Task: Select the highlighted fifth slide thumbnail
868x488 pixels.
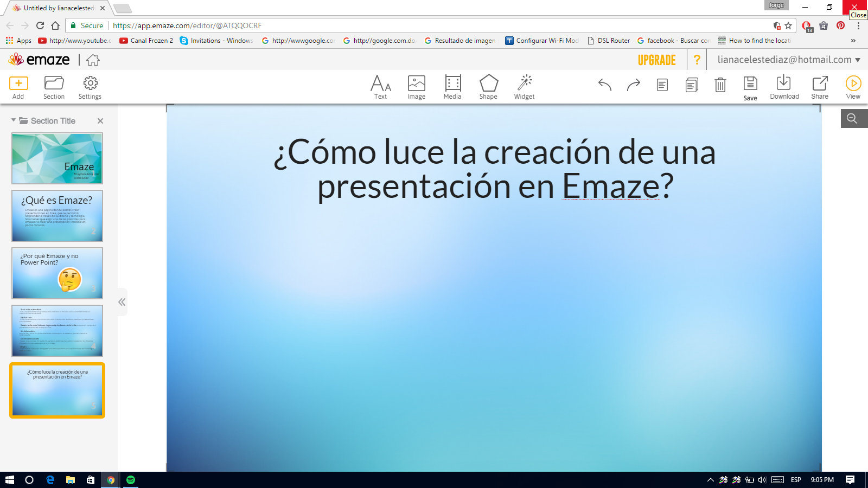Action: (x=57, y=390)
